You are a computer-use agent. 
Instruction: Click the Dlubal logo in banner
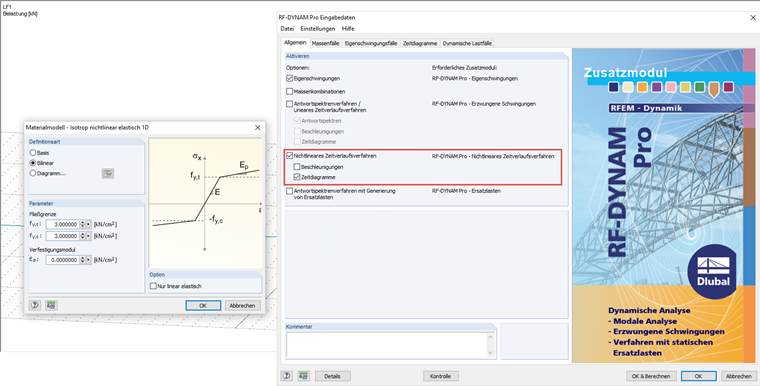click(x=712, y=272)
